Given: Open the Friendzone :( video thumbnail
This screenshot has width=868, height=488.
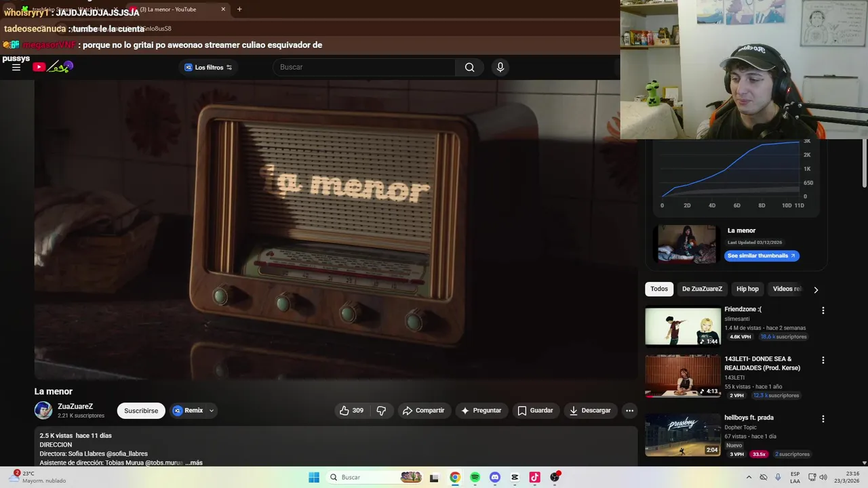Looking at the screenshot, I should pyautogui.click(x=683, y=326).
